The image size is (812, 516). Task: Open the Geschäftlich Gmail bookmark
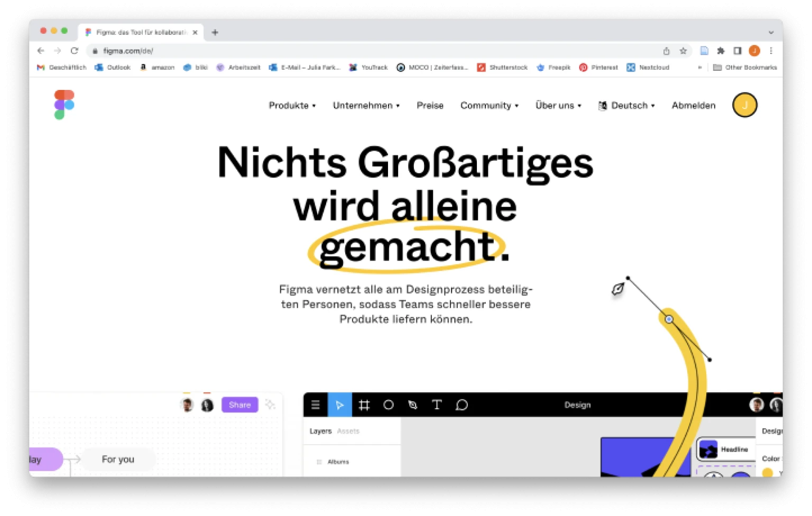tap(61, 68)
